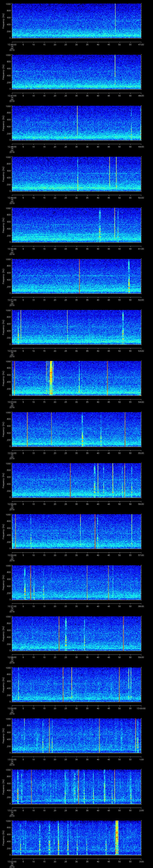Screen dimensions: 153x868
Task: Click the 47:00 end time label
Action: pos(141,44)
